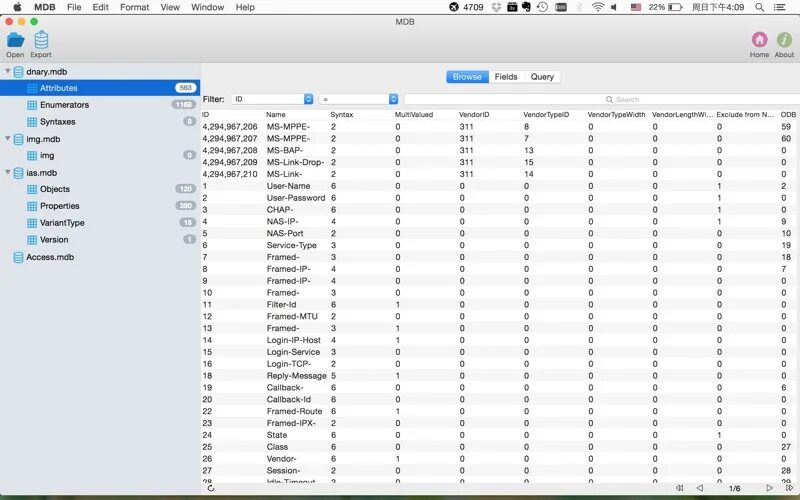
Task: Switch to the Browse tab
Action: (x=467, y=77)
